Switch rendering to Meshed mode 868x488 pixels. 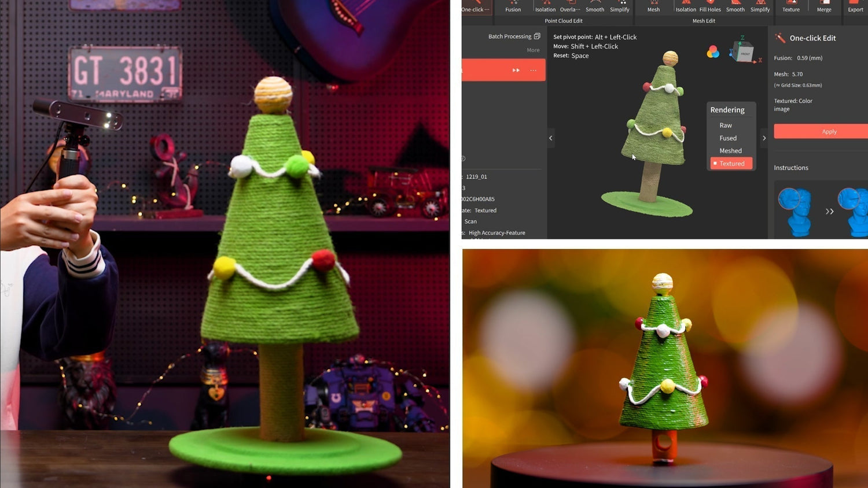pos(730,150)
